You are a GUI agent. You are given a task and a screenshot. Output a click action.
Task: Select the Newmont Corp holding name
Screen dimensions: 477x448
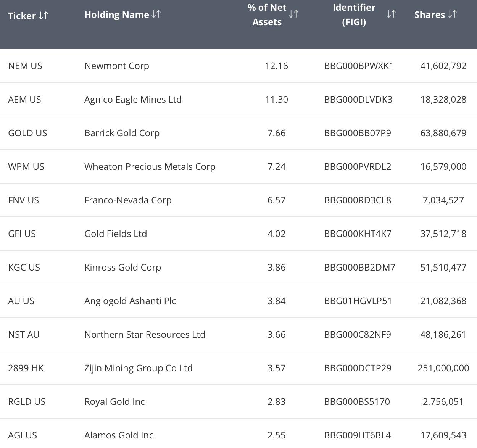[117, 66]
